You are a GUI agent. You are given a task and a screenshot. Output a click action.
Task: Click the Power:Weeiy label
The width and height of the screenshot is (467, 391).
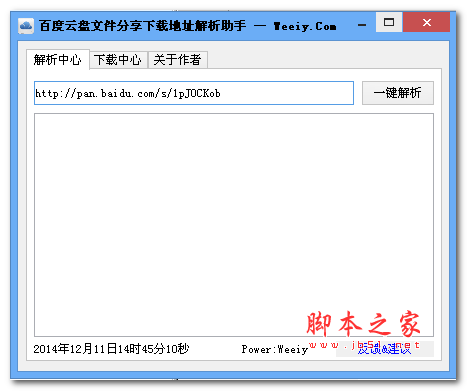(275, 349)
